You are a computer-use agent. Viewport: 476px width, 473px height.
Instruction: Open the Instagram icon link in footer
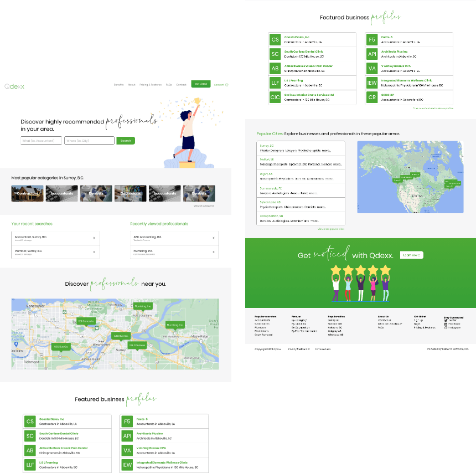click(446, 327)
